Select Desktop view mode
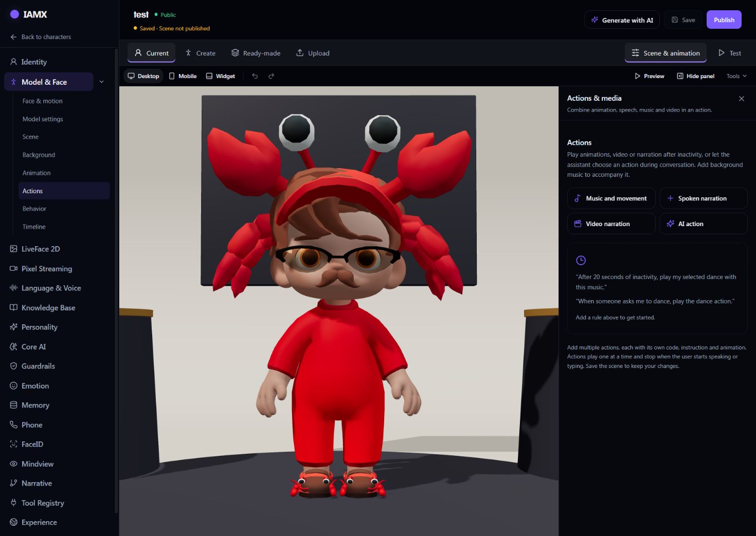 pyautogui.click(x=143, y=76)
